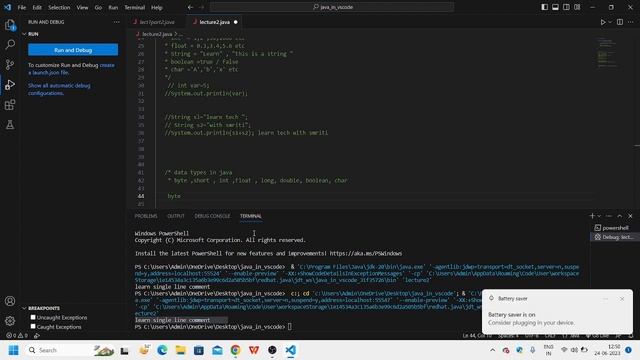Click the Windows Start button
The height and width of the screenshot is (360, 640).
click(x=13, y=350)
